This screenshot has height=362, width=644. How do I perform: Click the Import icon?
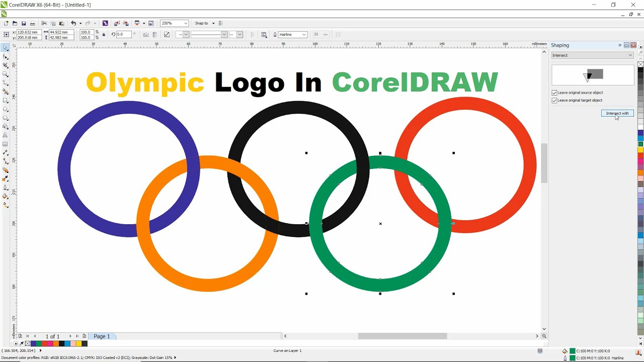coord(117,23)
